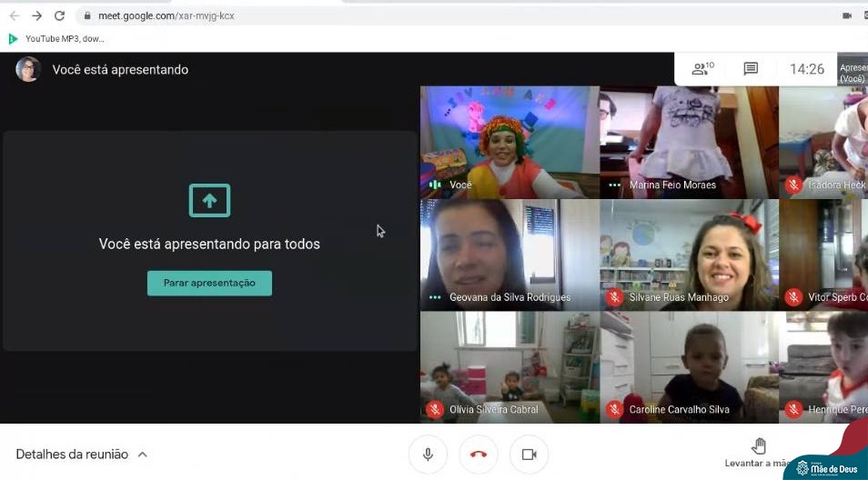Hang up the call
The height and width of the screenshot is (480, 868).
(x=479, y=454)
